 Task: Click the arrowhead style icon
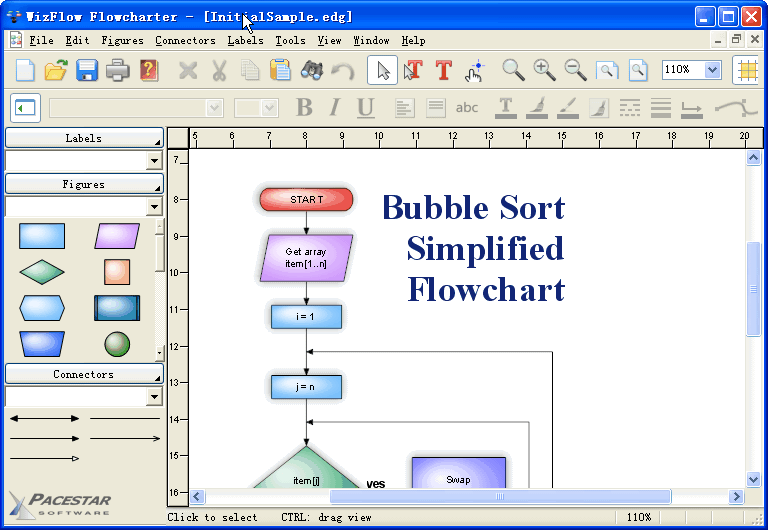coord(692,109)
